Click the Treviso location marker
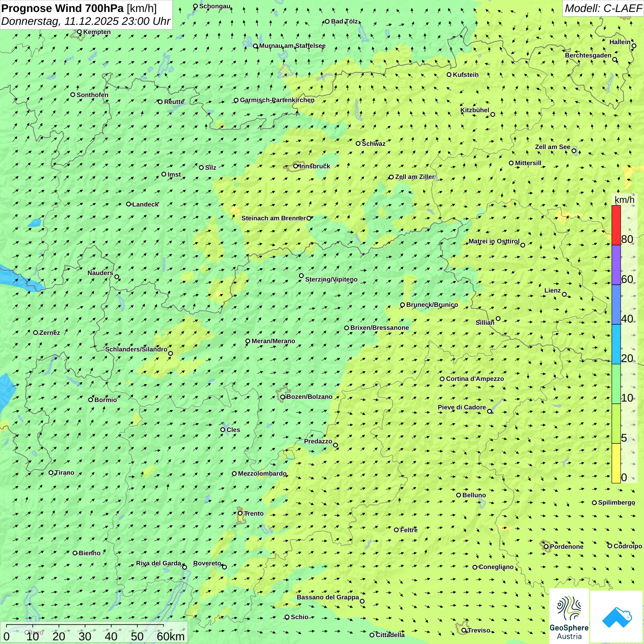644x644 pixels. (464, 631)
